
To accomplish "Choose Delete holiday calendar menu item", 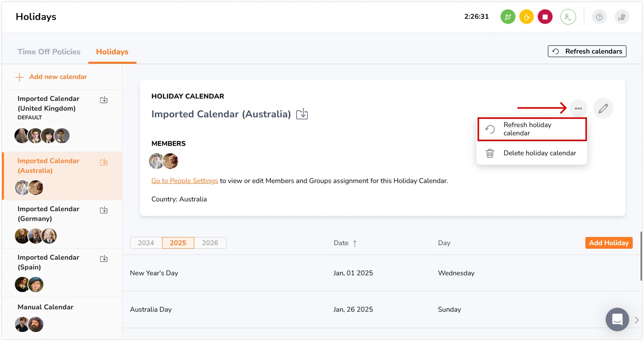I will [x=532, y=153].
